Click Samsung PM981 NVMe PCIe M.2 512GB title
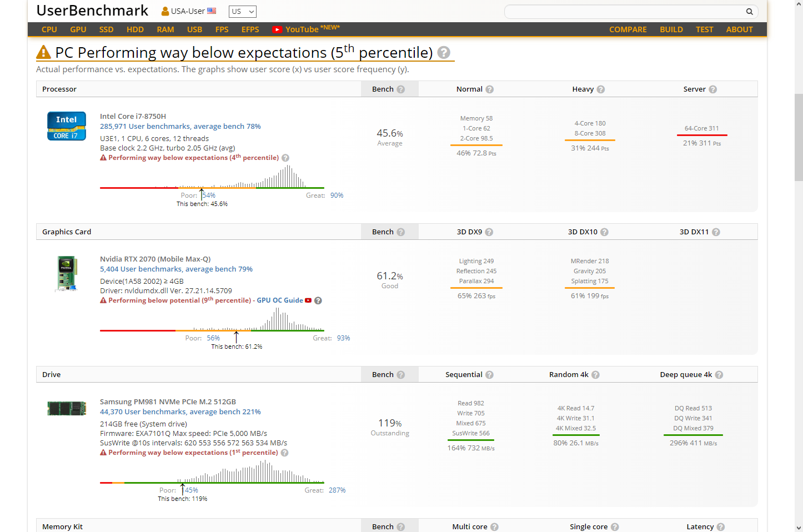 pos(168,402)
